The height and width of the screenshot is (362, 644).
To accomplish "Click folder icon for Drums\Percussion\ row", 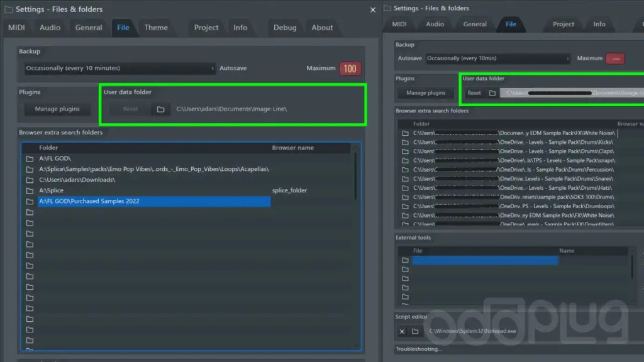I will pyautogui.click(x=405, y=170).
